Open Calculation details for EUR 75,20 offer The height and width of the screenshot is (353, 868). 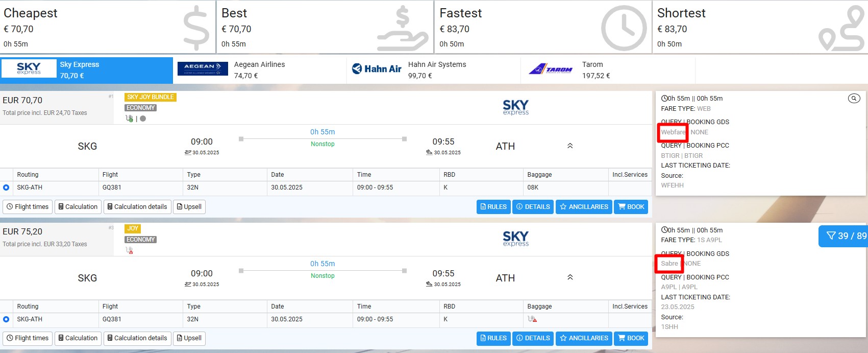(x=137, y=338)
